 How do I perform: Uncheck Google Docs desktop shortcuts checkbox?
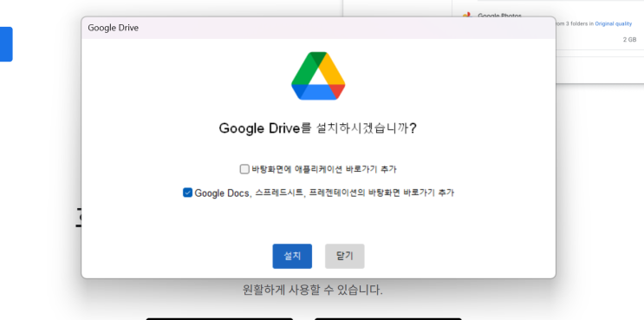[x=187, y=193]
